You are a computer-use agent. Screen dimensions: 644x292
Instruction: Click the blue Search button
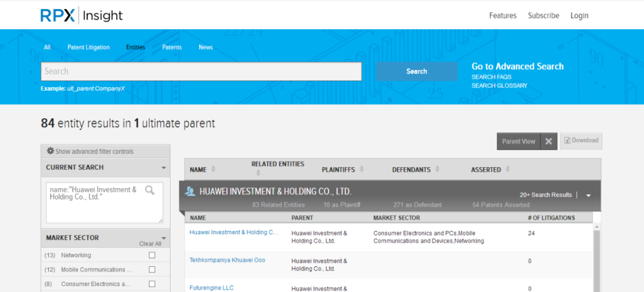[416, 71]
